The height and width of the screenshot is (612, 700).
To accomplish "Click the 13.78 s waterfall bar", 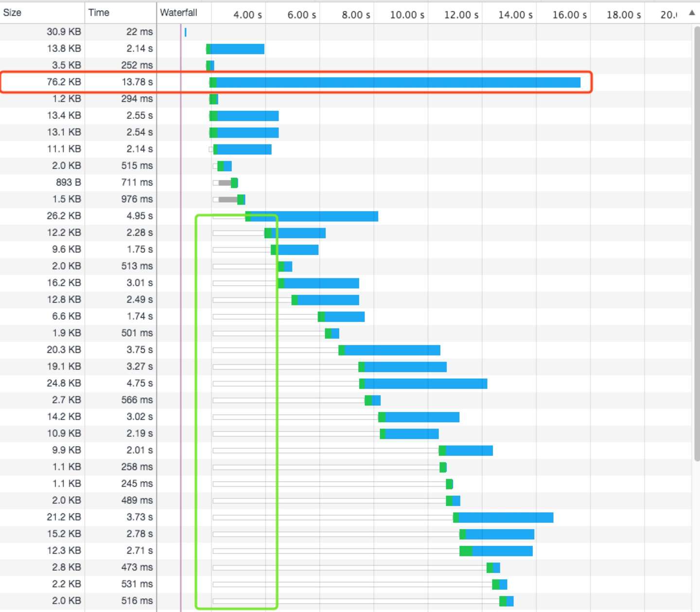I will point(395,83).
